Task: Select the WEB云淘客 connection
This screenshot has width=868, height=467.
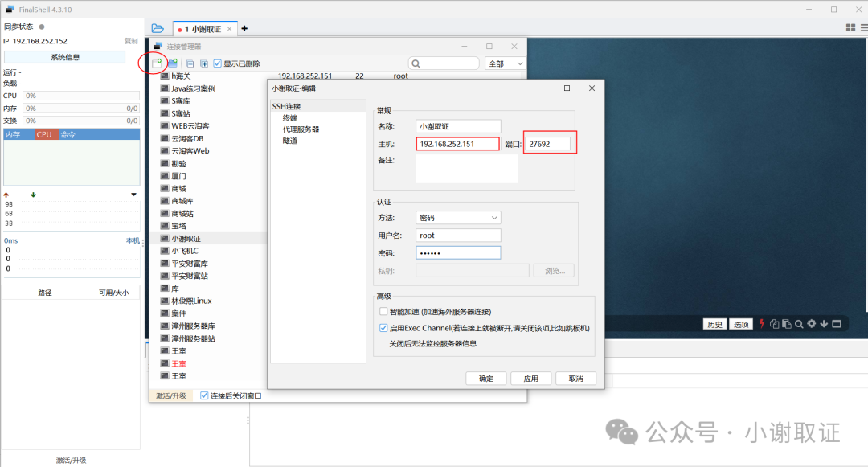Action: click(190, 126)
